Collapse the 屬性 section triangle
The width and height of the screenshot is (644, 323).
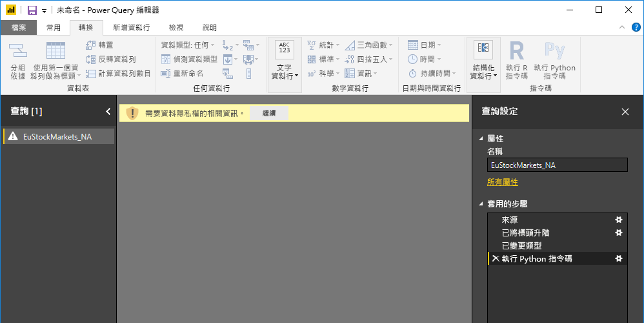click(x=481, y=139)
